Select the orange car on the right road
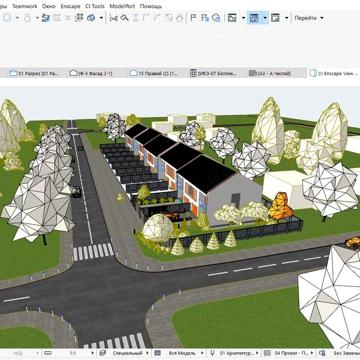The height and width of the screenshot is (360, 360). click(353, 242)
